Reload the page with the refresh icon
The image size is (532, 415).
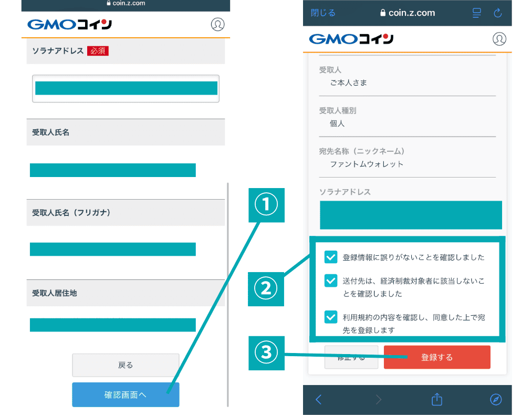point(498,13)
